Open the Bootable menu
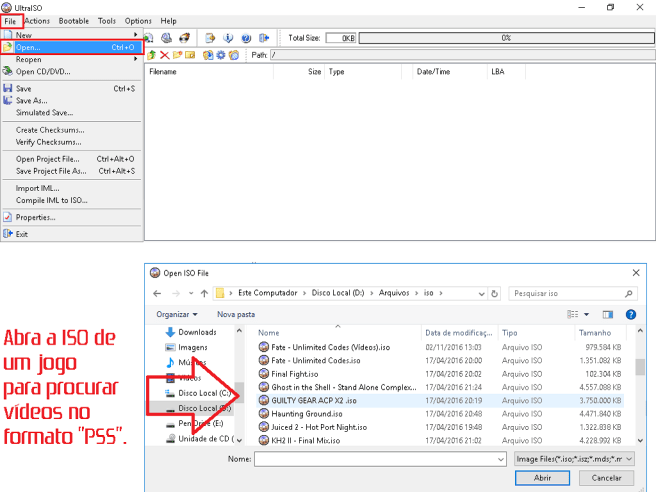Screen dimensions: 656x492 (x=73, y=20)
